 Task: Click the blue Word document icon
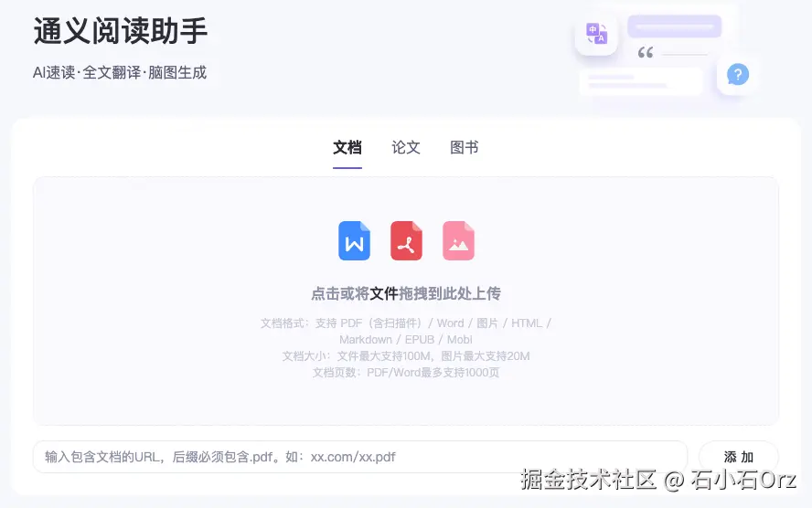(354, 241)
